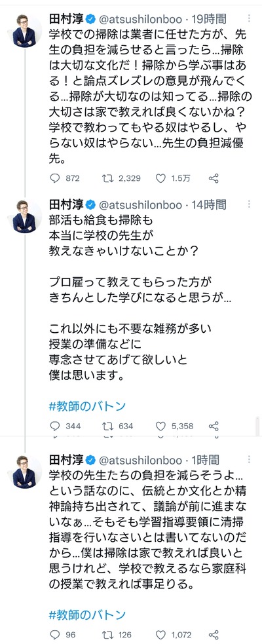The height and width of the screenshot is (644, 262).
Task: View 田村淳 profile picture on first tweet
Action: (x=25, y=30)
